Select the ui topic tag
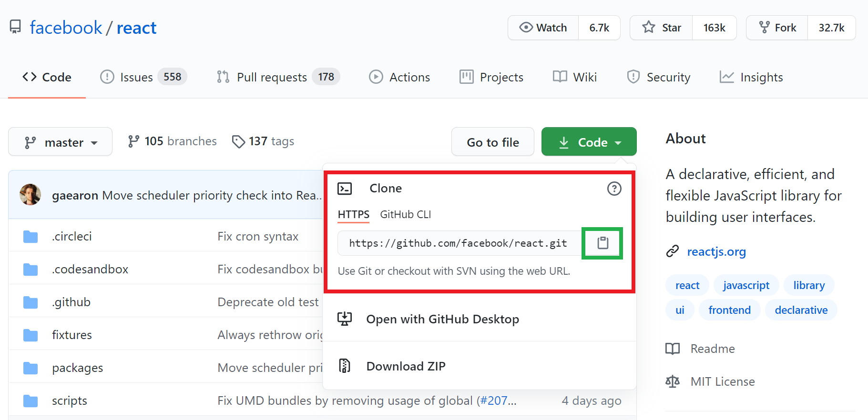868x420 pixels. [680, 310]
